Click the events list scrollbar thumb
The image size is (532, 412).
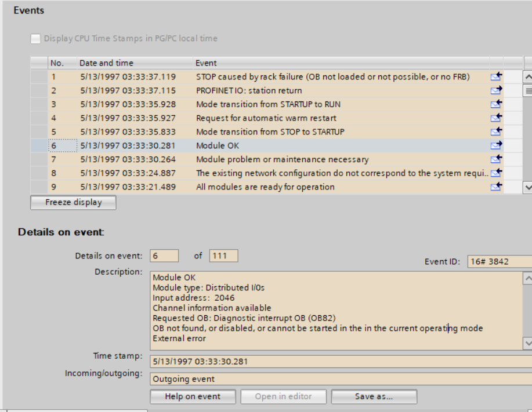coord(528,90)
